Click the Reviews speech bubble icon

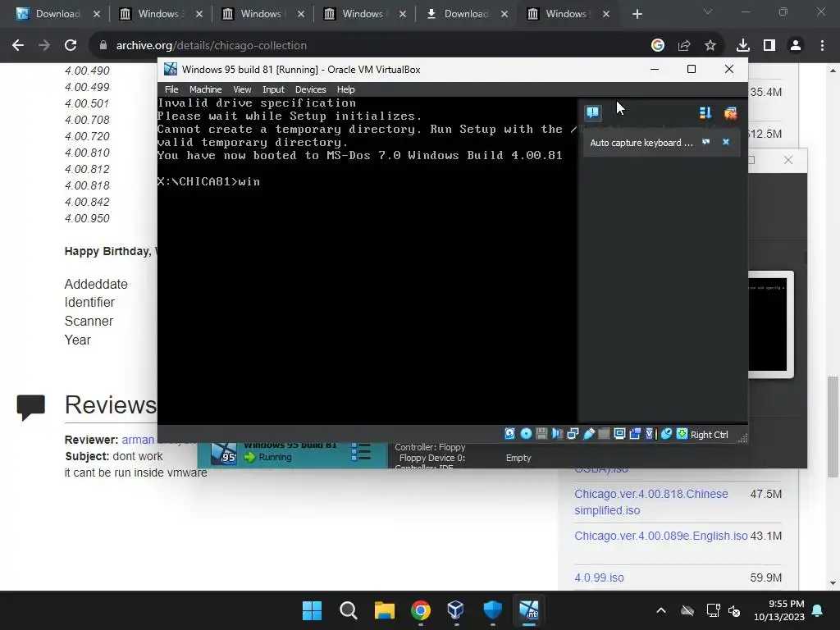pos(31,407)
